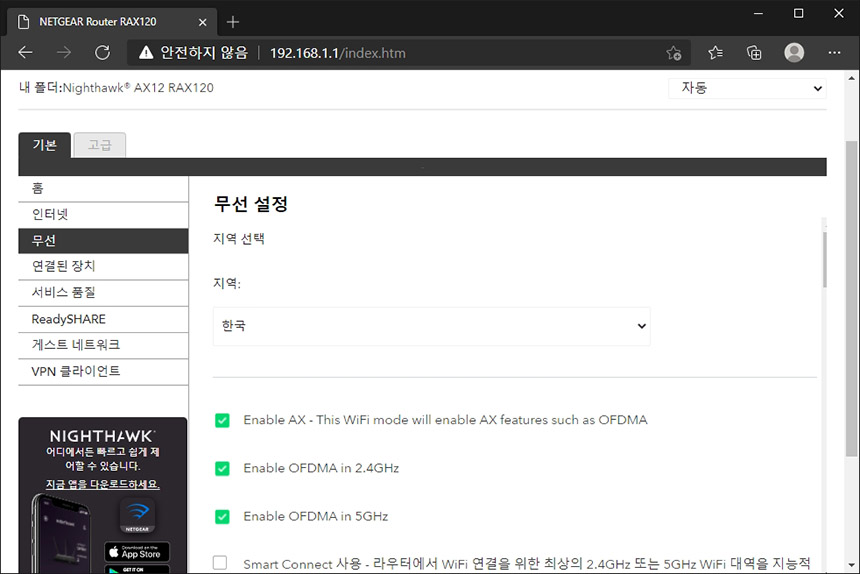Add this page to favorites star icon

coord(674,53)
